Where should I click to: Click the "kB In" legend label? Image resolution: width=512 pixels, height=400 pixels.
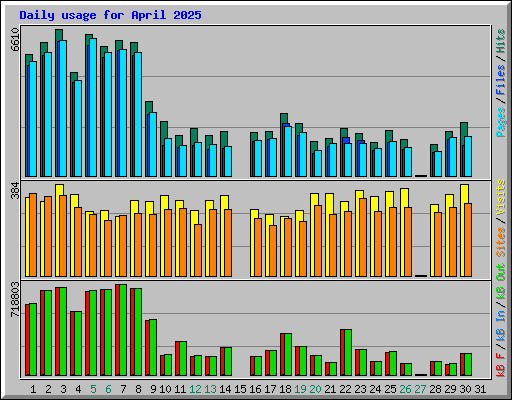tap(501, 317)
